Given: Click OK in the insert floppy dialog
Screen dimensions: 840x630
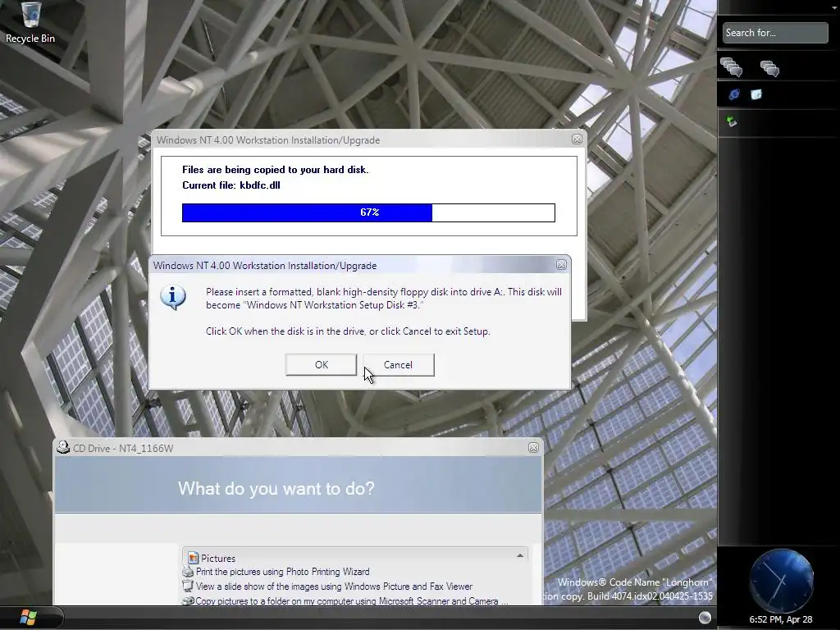Looking at the screenshot, I should tap(321, 365).
